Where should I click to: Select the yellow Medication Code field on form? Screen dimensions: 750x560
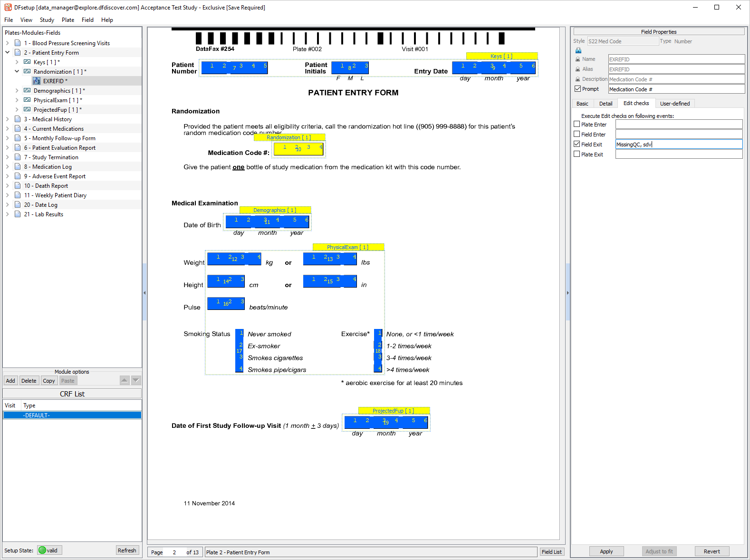point(298,149)
